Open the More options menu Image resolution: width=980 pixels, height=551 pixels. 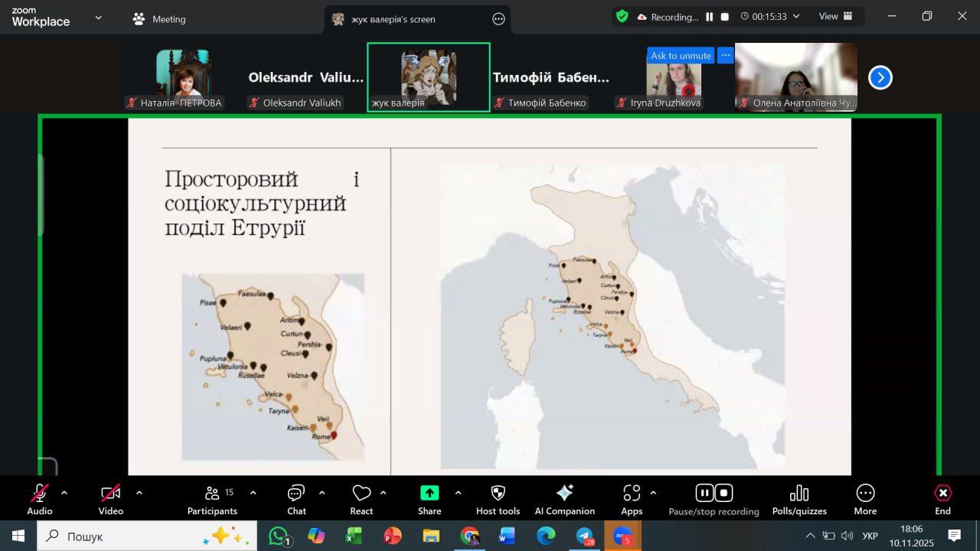[865, 498]
